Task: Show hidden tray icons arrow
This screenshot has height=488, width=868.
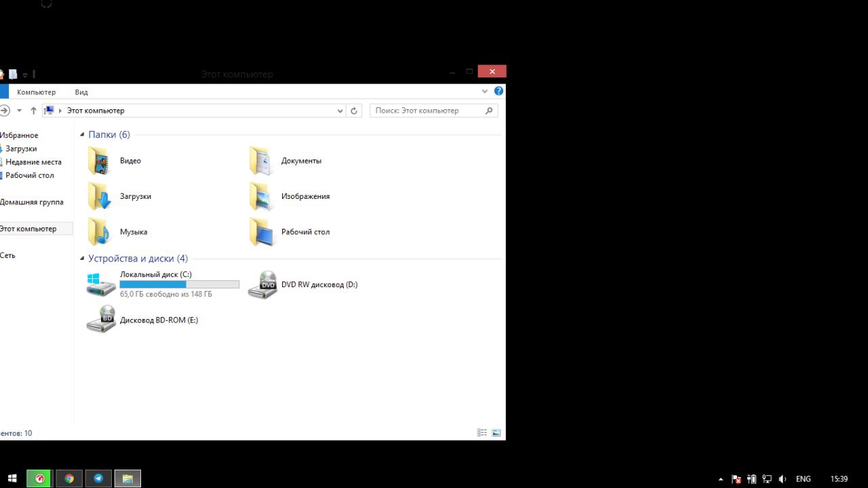Action: (x=720, y=479)
